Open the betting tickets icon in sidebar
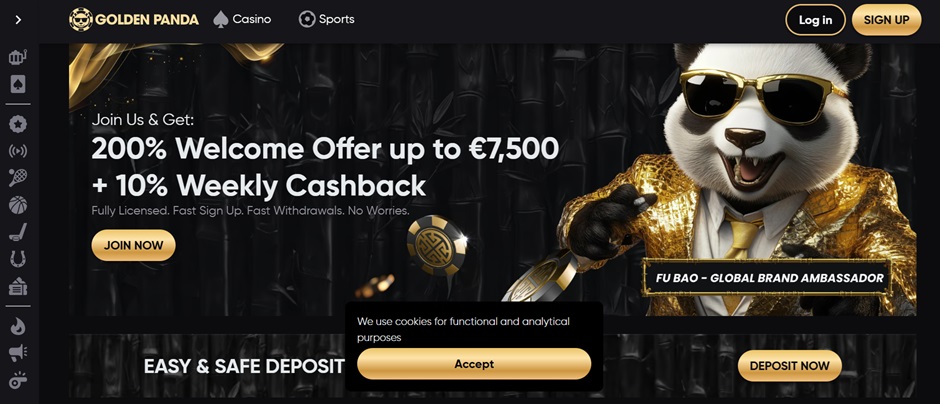This screenshot has height=404, width=940. coord(18,287)
